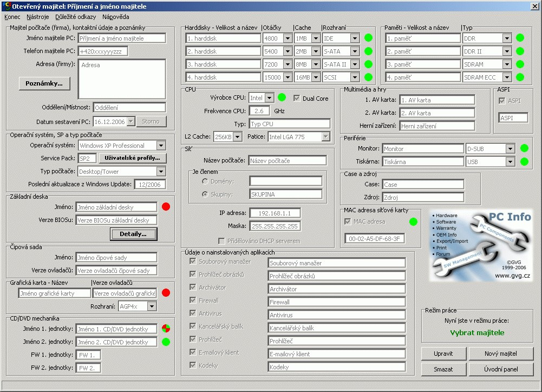Toggle the ASPI checkbox
542x392 pixels.
coord(502,101)
